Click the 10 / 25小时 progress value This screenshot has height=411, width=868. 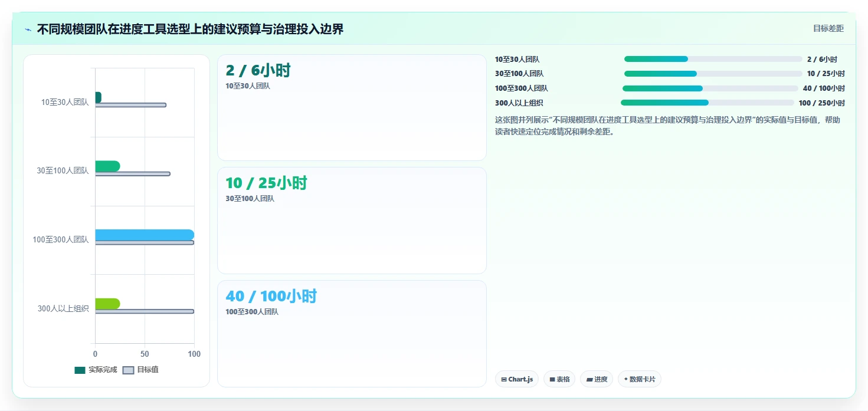pyautogui.click(x=826, y=74)
